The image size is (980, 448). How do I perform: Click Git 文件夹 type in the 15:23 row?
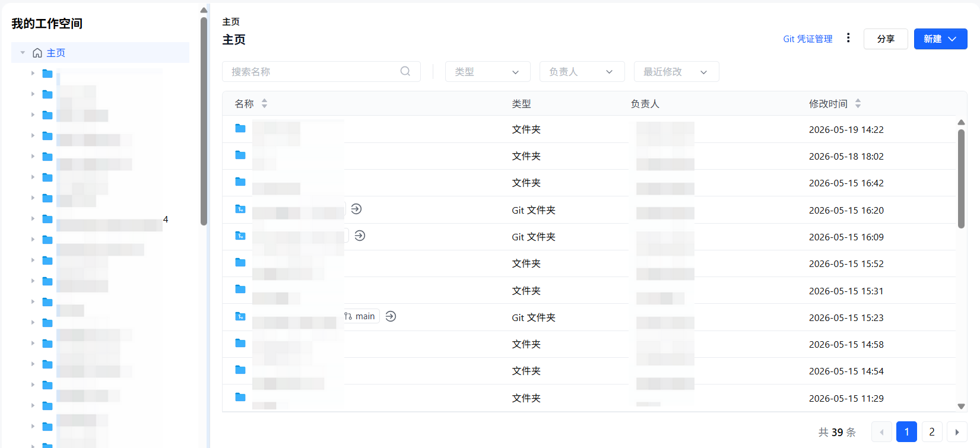click(534, 317)
